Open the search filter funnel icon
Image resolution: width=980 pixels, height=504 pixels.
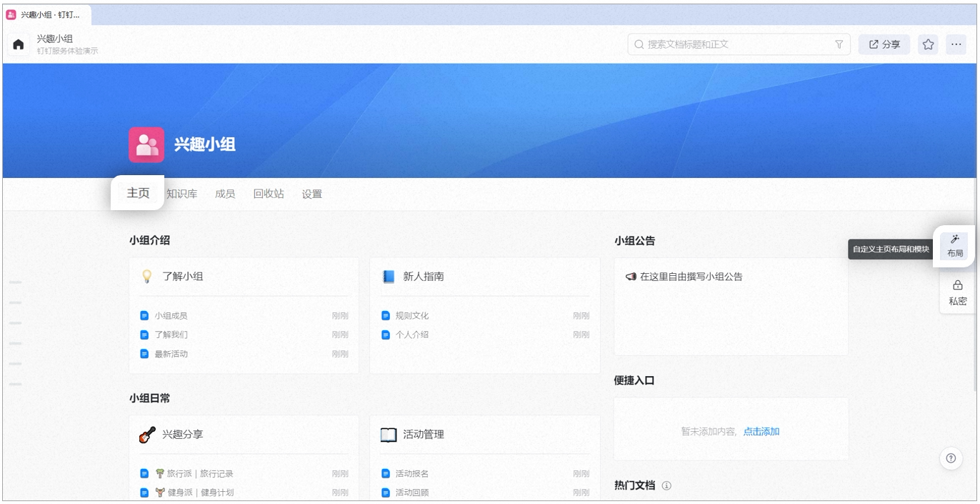pyautogui.click(x=839, y=44)
